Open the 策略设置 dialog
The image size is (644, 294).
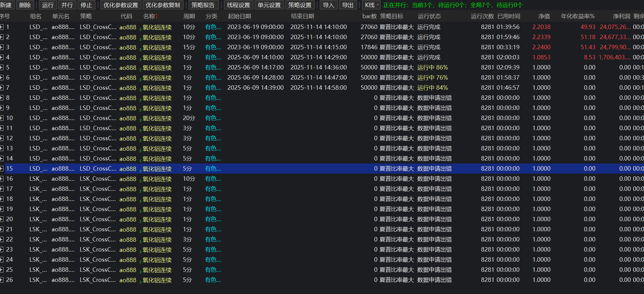(x=300, y=5)
